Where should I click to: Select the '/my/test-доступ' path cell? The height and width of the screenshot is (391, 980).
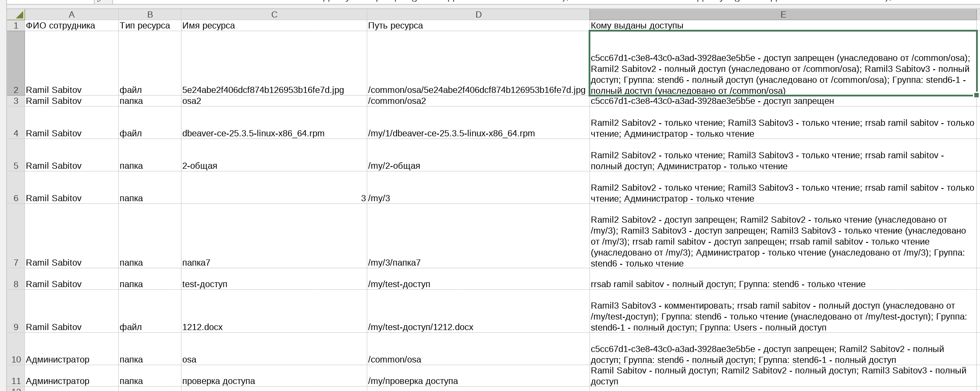(x=478, y=279)
